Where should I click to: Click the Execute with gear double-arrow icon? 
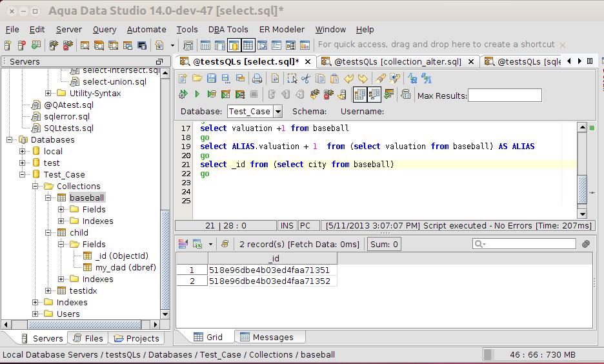click(183, 94)
